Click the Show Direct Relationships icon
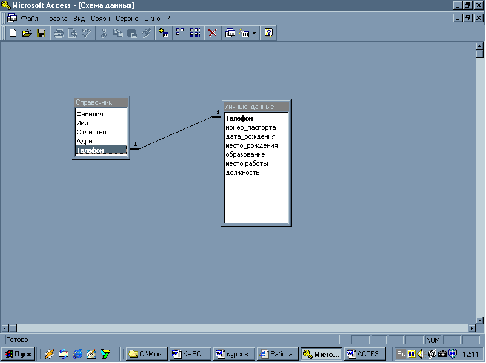 click(x=180, y=33)
